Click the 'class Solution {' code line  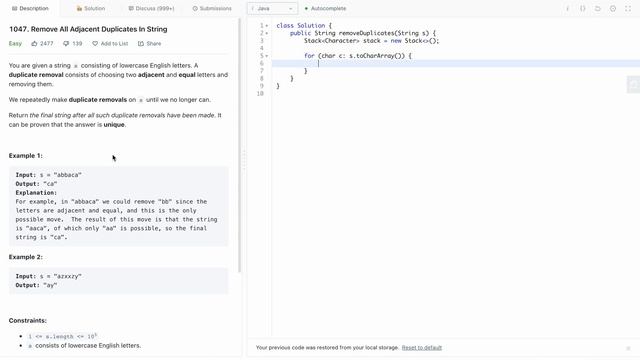point(304,26)
